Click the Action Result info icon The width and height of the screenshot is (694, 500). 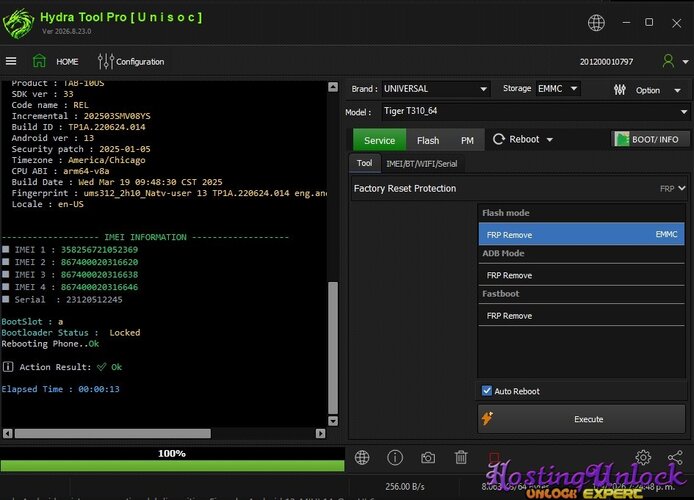8,367
